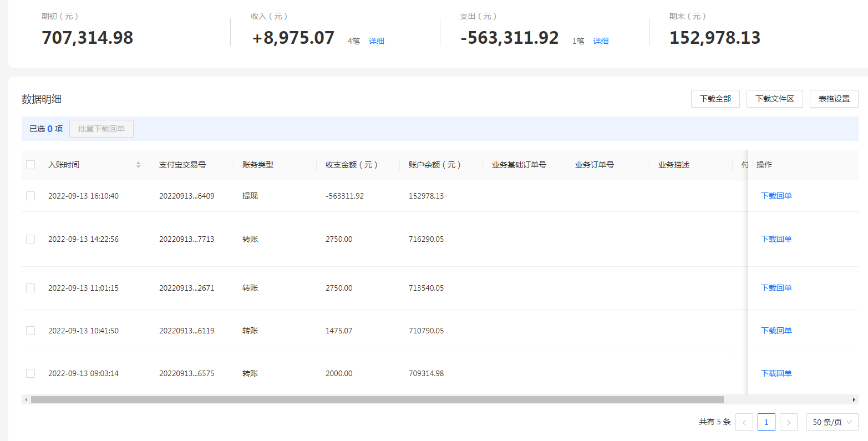The height and width of the screenshot is (441, 868).
Task: Go to next page arrow
Action: (789, 422)
